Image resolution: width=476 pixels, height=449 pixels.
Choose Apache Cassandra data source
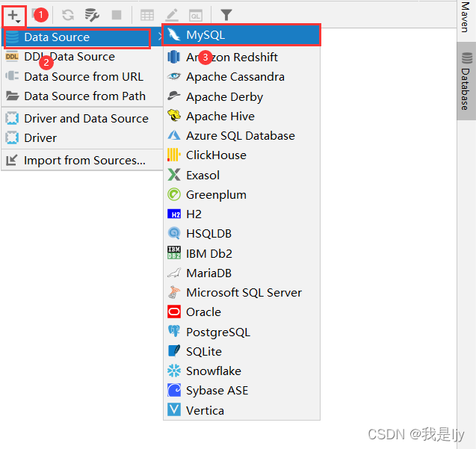[241, 77]
